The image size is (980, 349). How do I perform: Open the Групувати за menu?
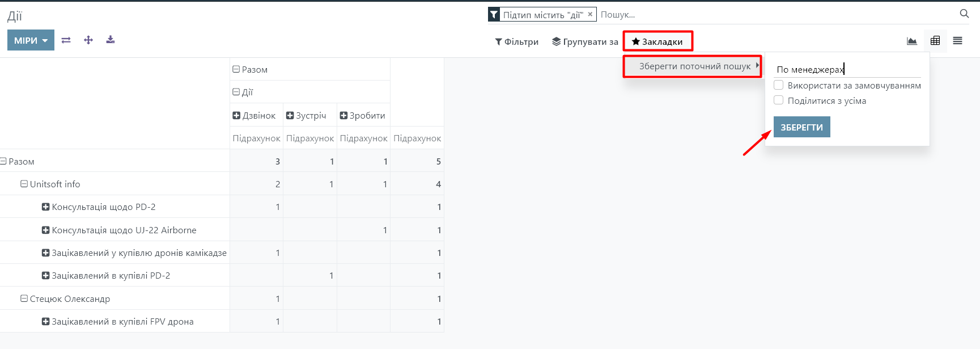point(585,41)
